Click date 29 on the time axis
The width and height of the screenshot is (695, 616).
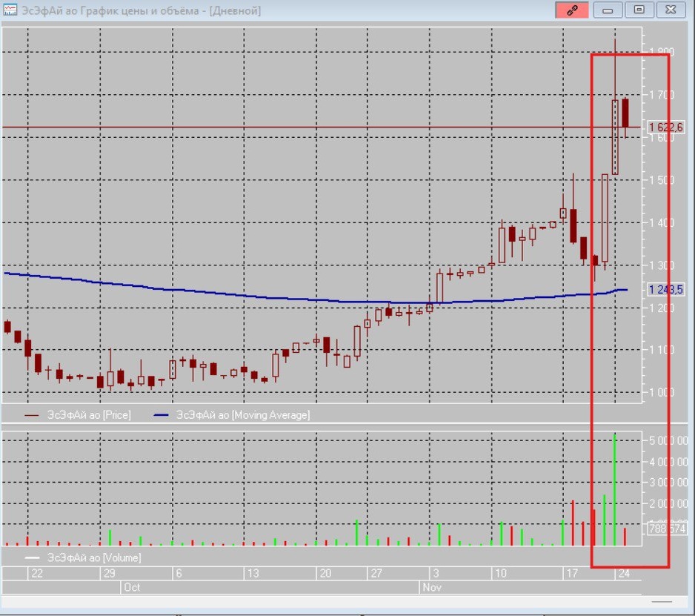click(110, 574)
